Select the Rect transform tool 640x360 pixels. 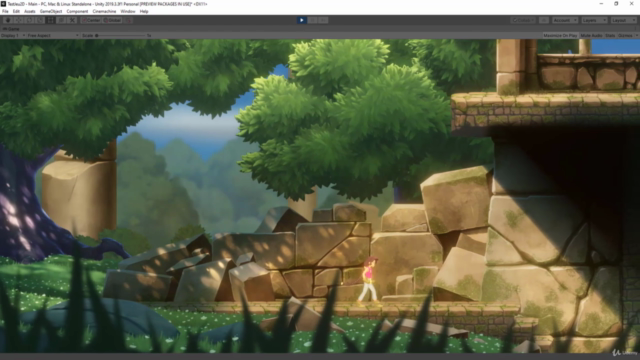click(x=50, y=20)
